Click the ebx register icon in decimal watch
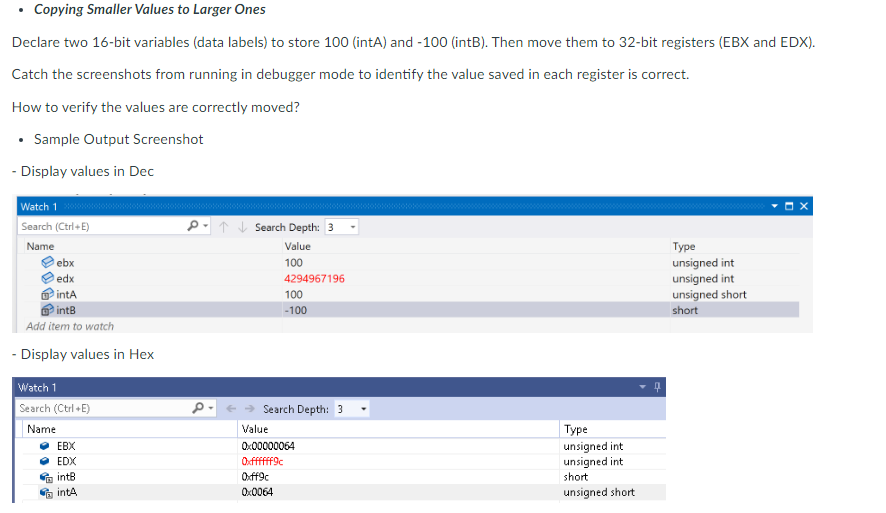The width and height of the screenshot is (886, 513). point(47,262)
